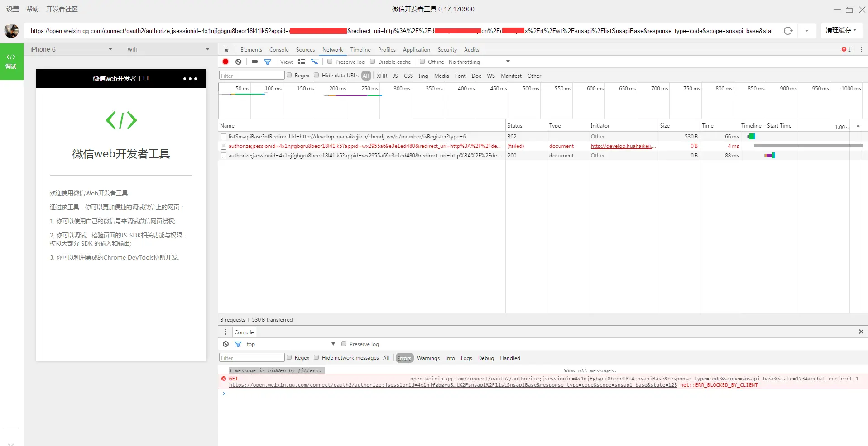This screenshot has width=868, height=446.
Task: Open the 设置 menu
Action: 13,9
